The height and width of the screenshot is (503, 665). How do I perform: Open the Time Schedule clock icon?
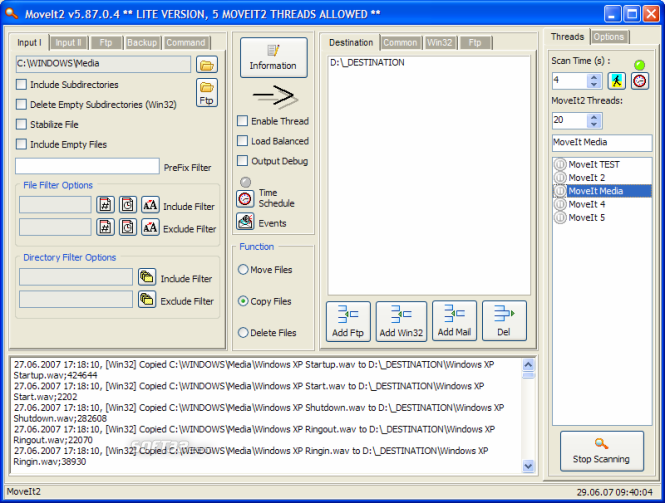click(245, 198)
